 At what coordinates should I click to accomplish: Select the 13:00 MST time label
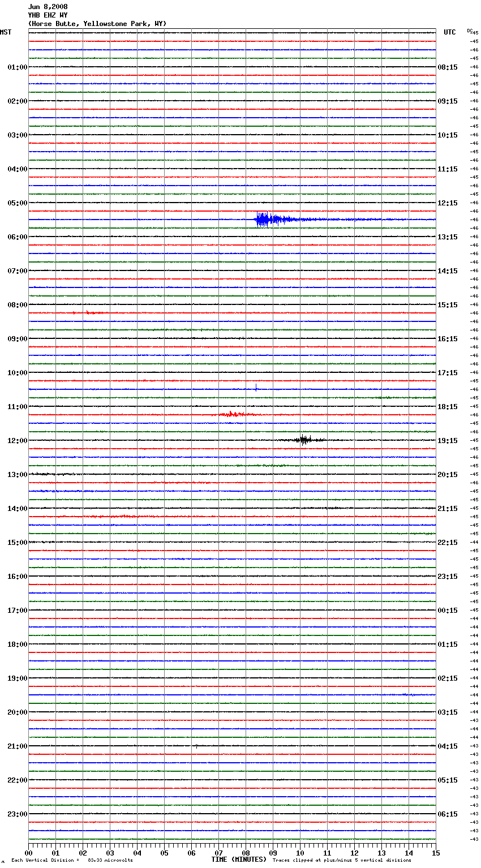pyautogui.click(x=17, y=475)
